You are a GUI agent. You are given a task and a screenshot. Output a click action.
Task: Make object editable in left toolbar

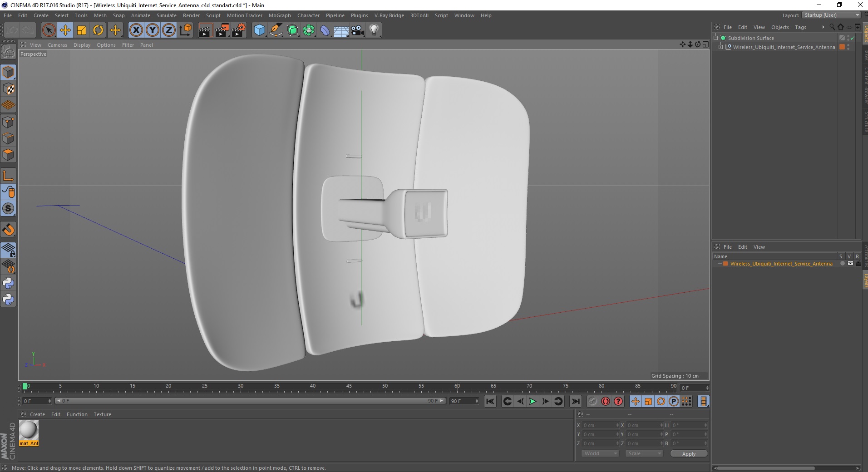pos(8,52)
